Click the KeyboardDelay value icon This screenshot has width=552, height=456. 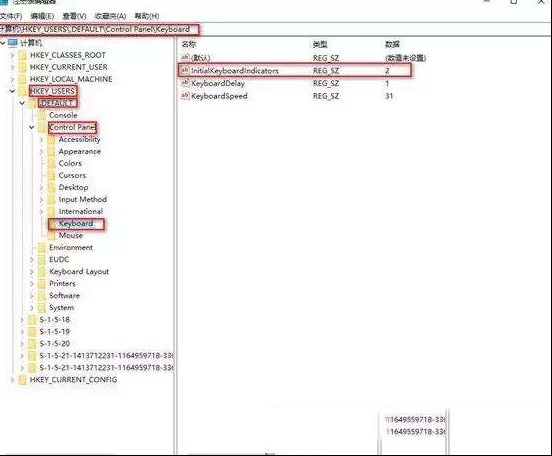(185, 83)
